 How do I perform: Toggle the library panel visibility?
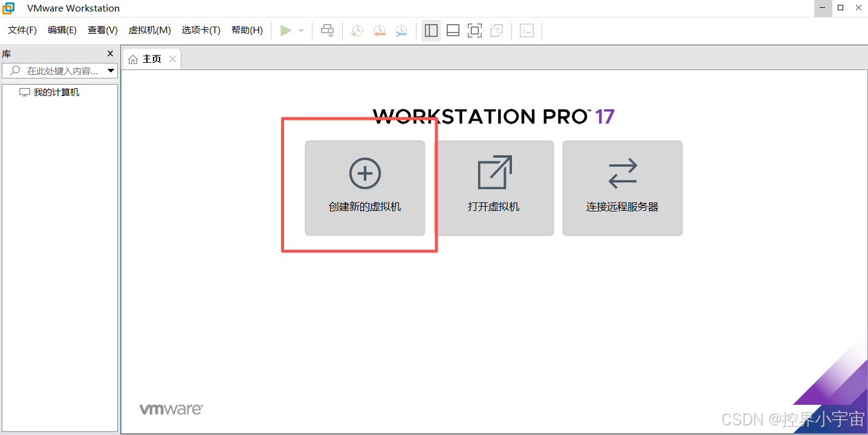click(431, 30)
